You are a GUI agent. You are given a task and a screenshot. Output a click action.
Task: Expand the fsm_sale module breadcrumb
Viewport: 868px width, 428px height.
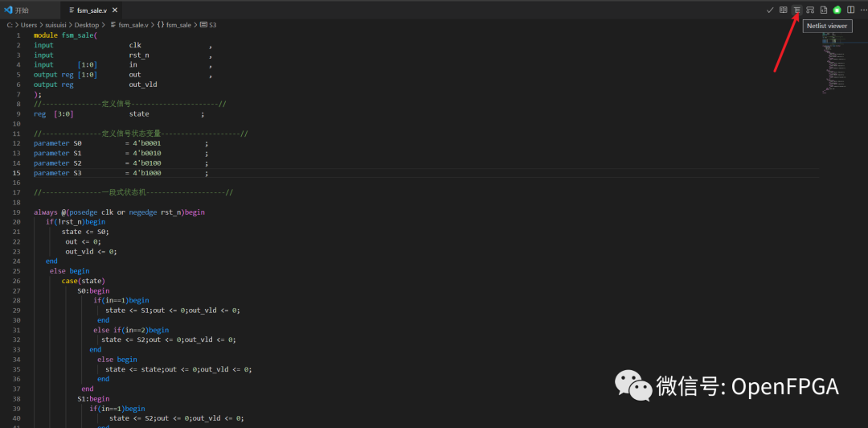tap(174, 25)
